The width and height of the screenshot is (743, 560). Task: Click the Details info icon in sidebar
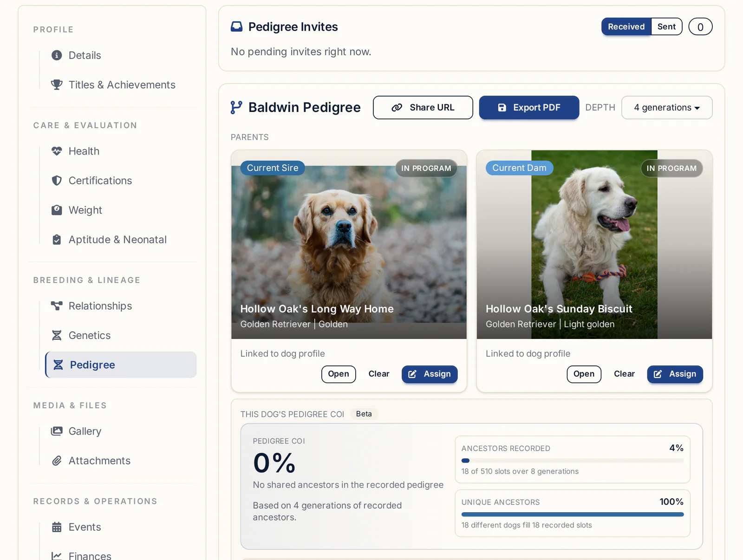point(57,55)
